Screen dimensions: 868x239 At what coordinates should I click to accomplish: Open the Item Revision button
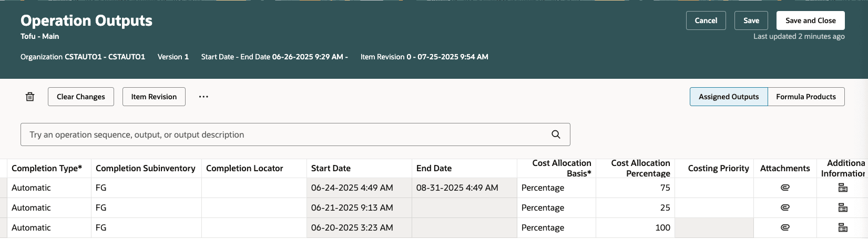(154, 97)
